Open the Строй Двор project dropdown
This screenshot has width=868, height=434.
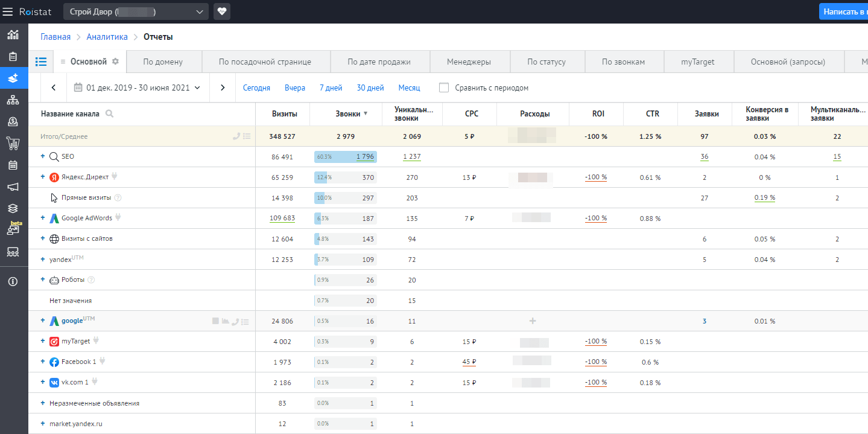(x=136, y=11)
